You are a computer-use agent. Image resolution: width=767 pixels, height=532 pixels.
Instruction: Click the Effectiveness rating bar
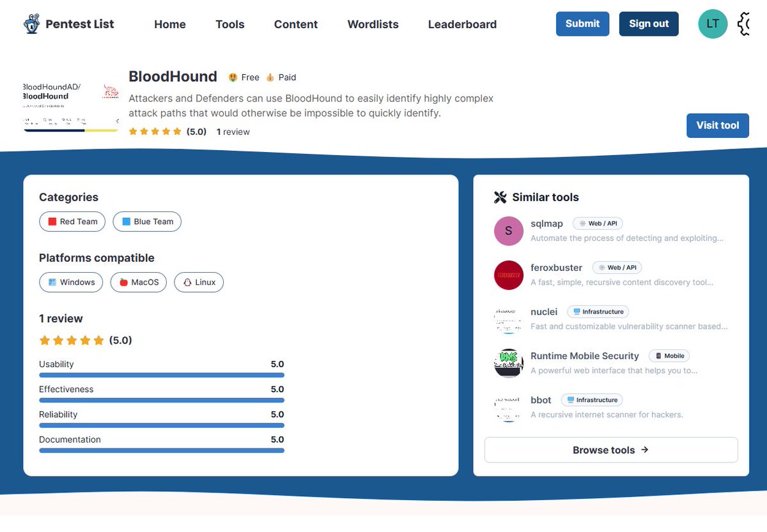[x=162, y=400]
